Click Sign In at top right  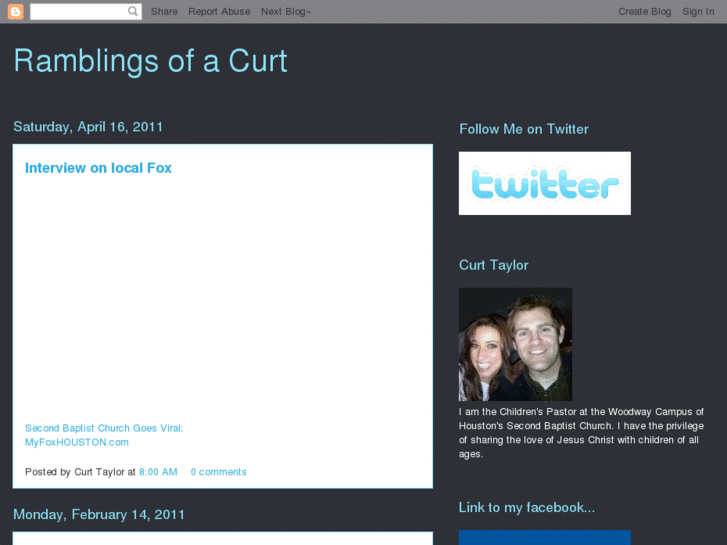click(x=698, y=12)
